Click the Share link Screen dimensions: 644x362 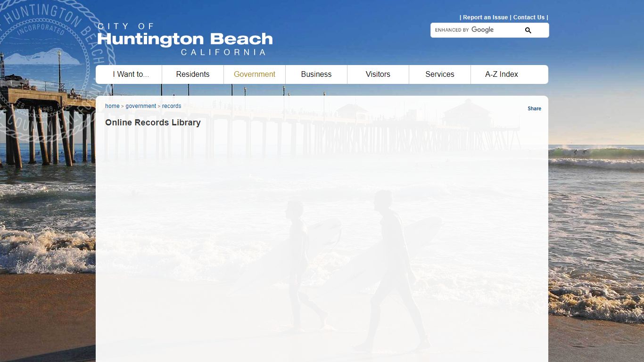point(534,108)
